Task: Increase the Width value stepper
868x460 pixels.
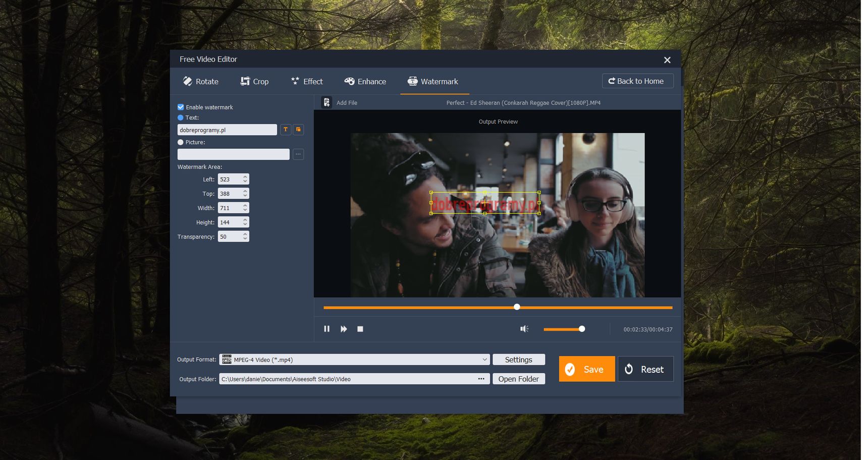Action: [245, 205]
